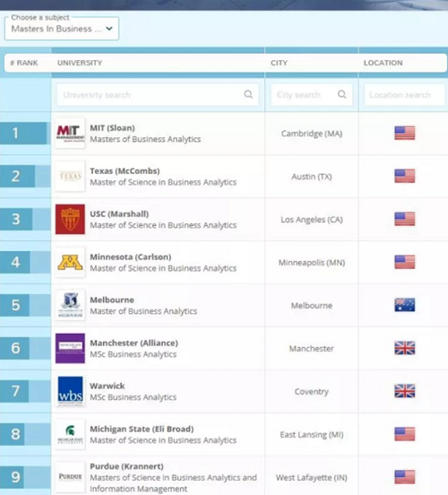Image resolution: width=448 pixels, height=495 pixels.
Task: Open the Minnesota (Carlson) link
Action: click(x=131, y=256)
